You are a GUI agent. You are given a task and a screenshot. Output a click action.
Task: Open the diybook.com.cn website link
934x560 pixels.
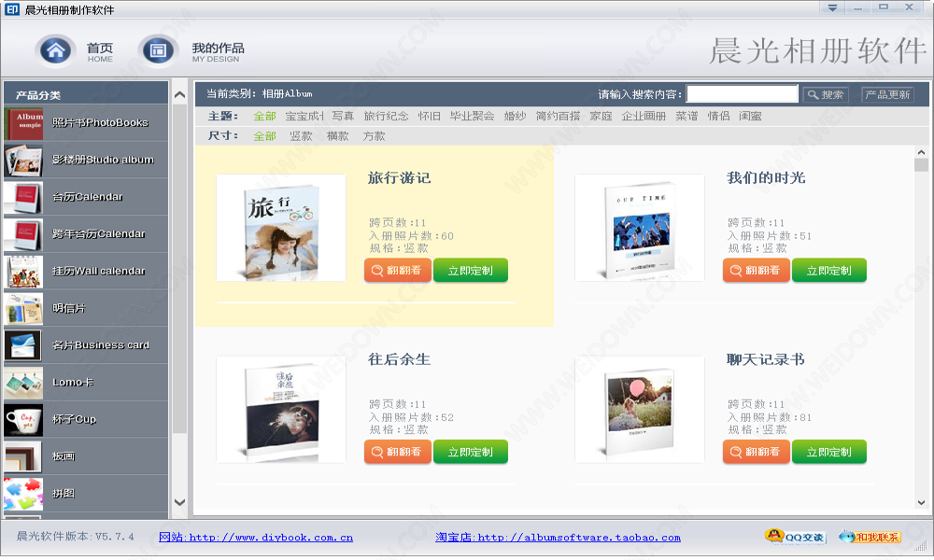tap(256, 538)
